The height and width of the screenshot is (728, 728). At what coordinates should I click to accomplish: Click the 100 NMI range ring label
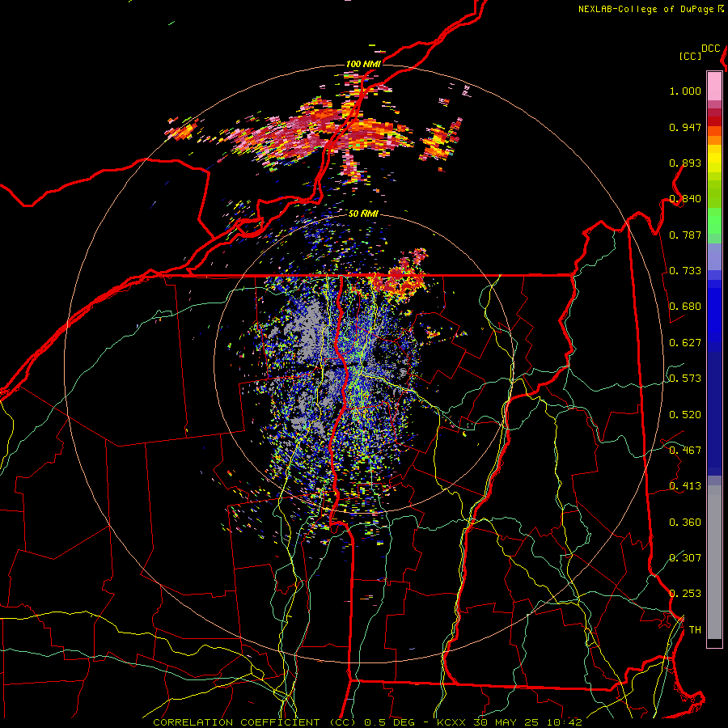(x=363, y=64)
